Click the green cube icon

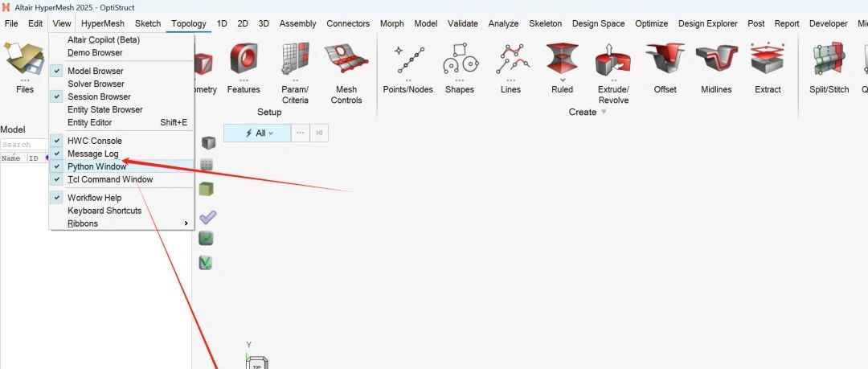207,189
